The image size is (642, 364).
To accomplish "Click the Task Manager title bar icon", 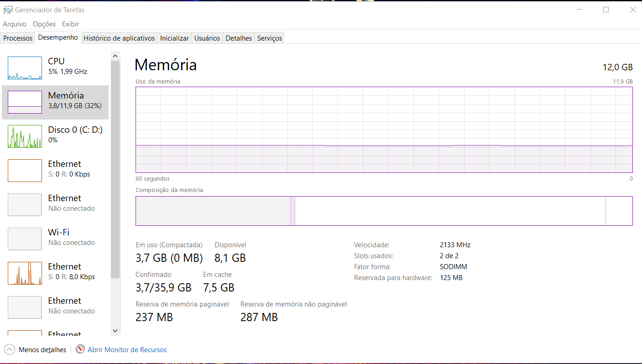I will [x=8, y=10].
